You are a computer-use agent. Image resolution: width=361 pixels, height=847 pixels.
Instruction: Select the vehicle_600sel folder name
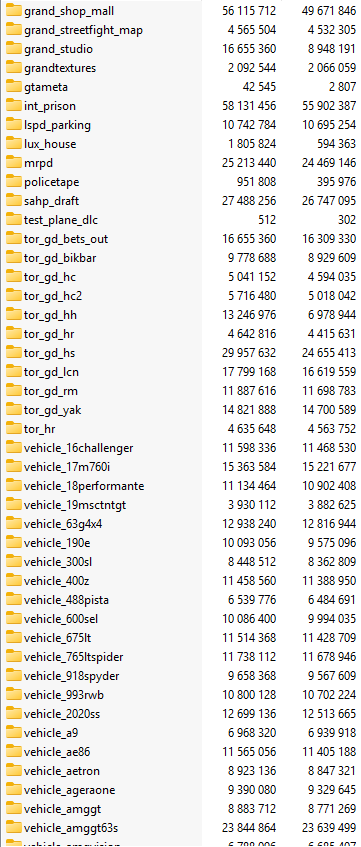pos(61,619)
